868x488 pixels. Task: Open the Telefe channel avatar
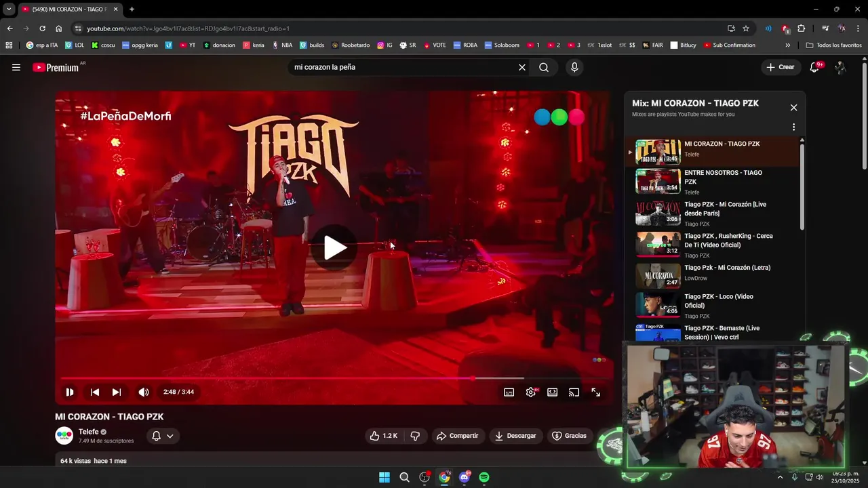64,436
